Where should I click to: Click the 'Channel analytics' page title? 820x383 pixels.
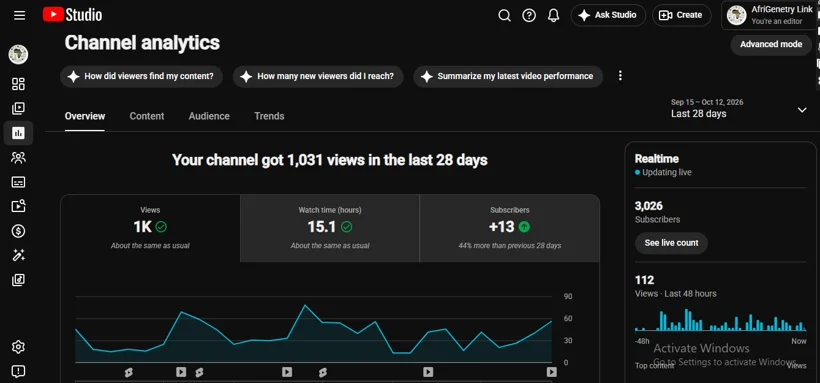pos(142,43)
